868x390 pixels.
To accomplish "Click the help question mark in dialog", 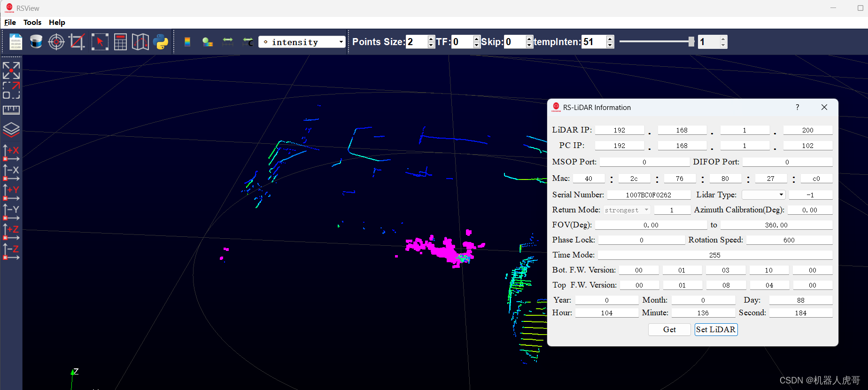I will tap(797, 107).
